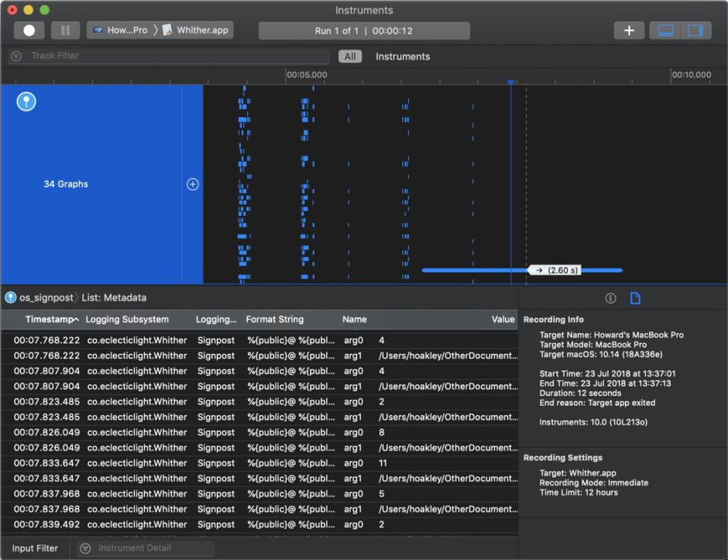Switch to the Instruments filter tab
Image resolution: width=728 pixels, height=560 pixels.
(x=403, y=57)
